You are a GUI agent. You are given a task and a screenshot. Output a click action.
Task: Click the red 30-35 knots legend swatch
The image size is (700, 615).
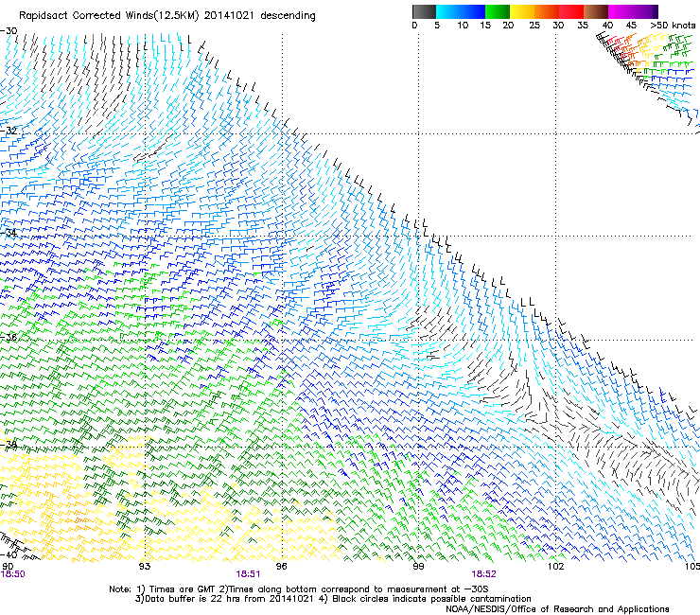pyautogui.click(x=571, y=11)
